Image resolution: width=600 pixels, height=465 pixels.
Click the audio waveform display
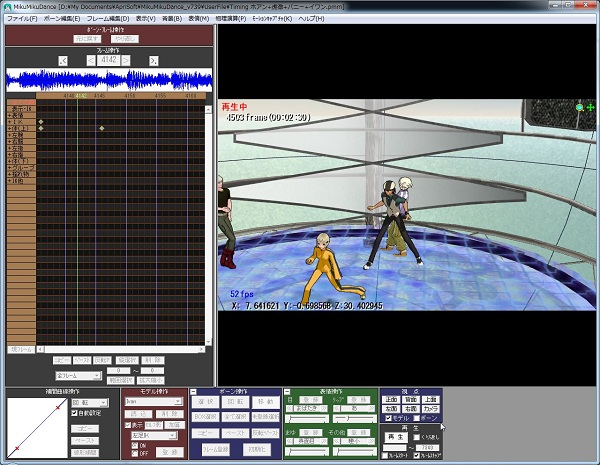pos(109,80)
